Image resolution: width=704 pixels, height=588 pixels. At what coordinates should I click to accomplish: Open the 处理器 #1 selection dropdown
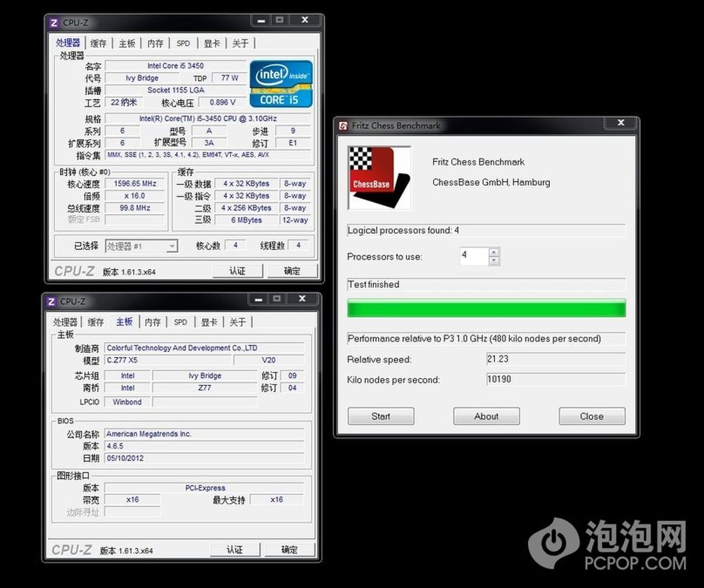coord(171,246)
